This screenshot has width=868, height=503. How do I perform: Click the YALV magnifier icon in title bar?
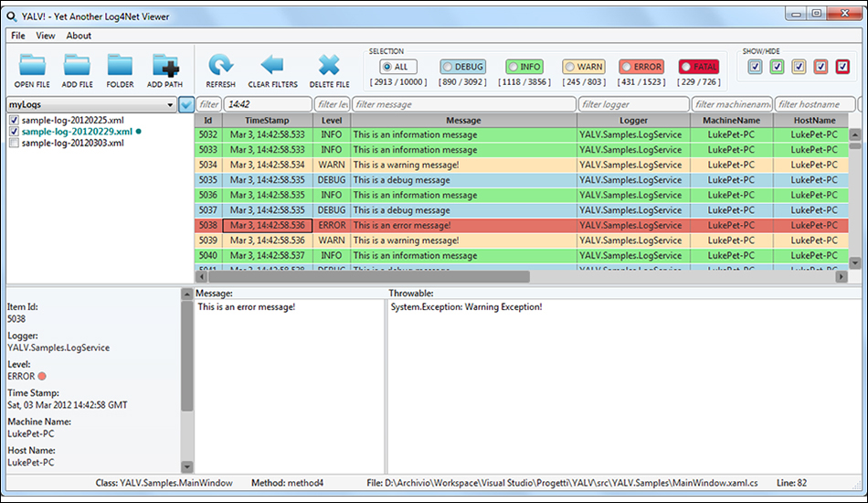[x=12, y=16]
